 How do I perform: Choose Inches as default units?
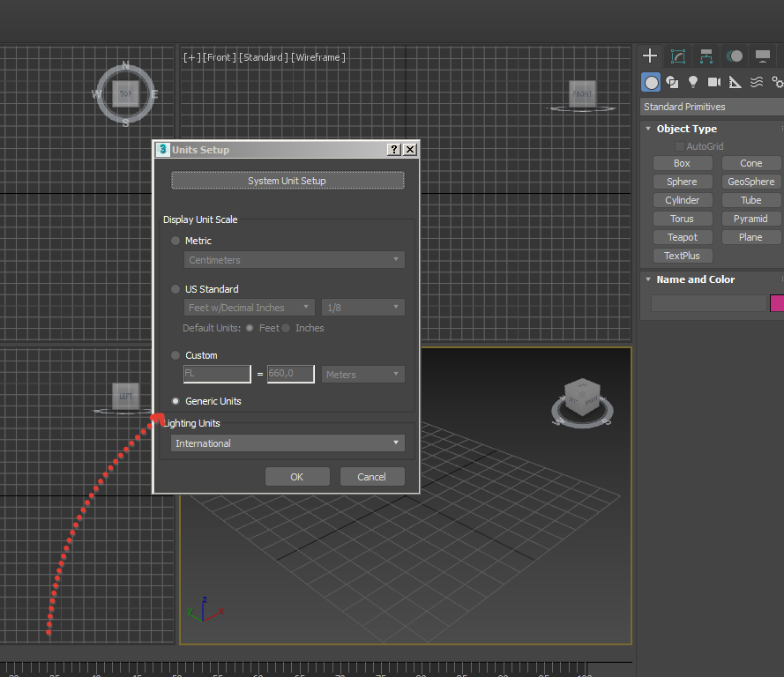coord(286,328)
